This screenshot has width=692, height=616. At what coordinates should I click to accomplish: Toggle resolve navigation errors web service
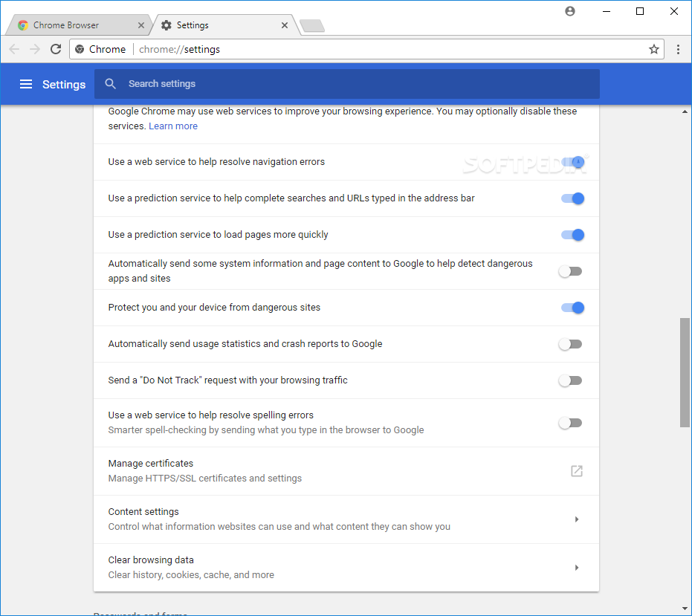click(572, 162)
